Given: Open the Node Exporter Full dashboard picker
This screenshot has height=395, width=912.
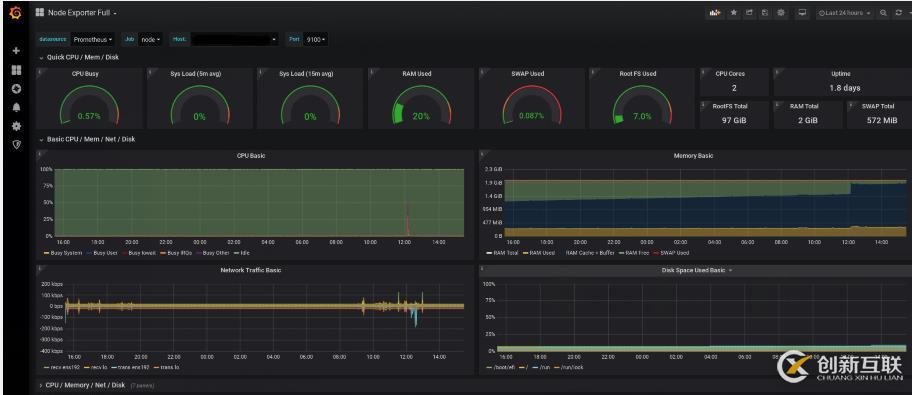Looking at the screenshot, I should pyautogui.click(x=82, y=13).
